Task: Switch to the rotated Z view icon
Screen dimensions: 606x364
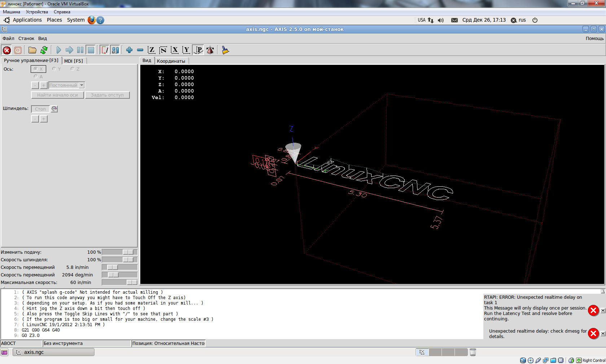Action: (163, 50)
